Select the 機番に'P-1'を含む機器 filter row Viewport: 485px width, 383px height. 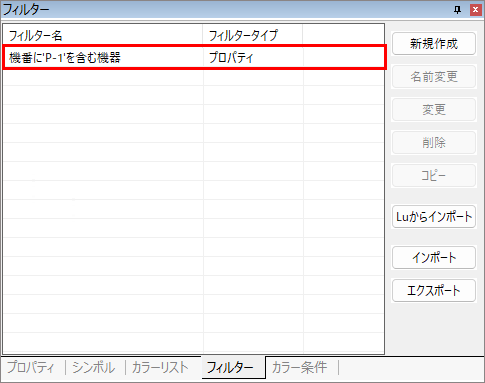(x=194, y=57)
